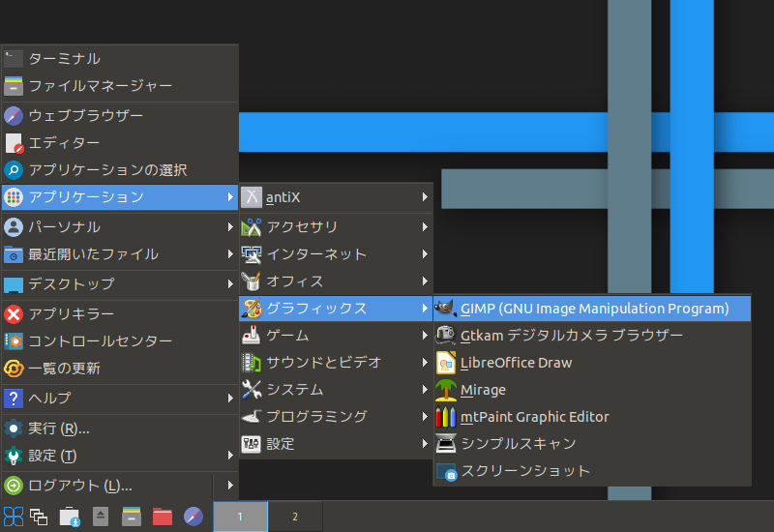Select the アクセサリ category label
Viewport: 774px width, 532px height.
[302, 227]
